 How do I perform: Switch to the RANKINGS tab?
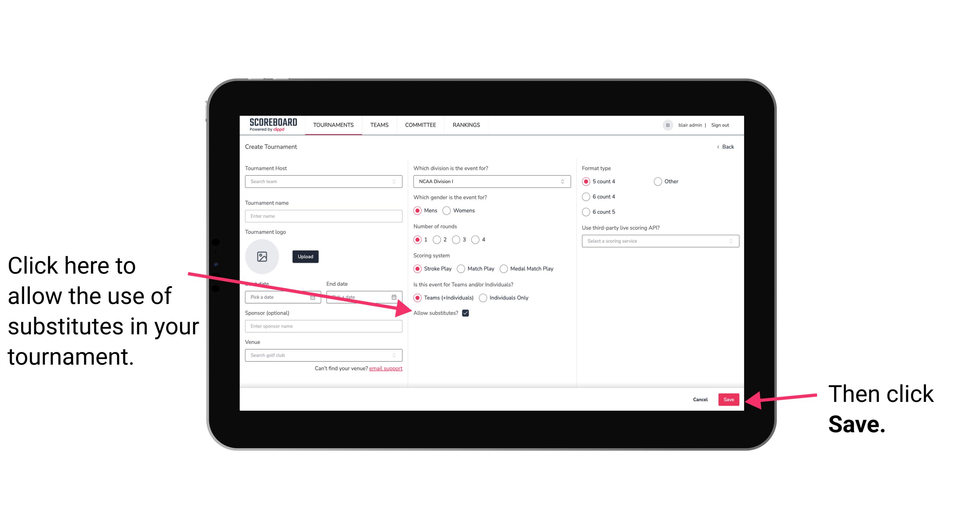pos(466,125)
